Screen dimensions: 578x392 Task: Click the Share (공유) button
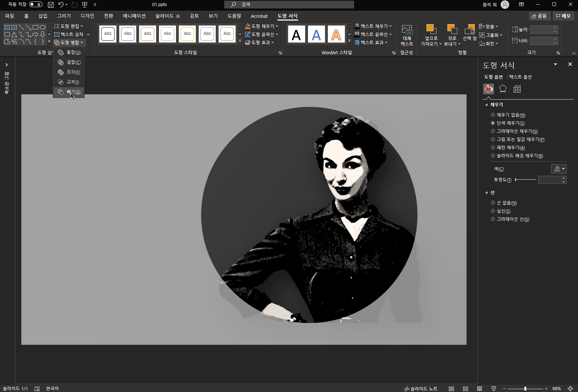pos(539,16)
